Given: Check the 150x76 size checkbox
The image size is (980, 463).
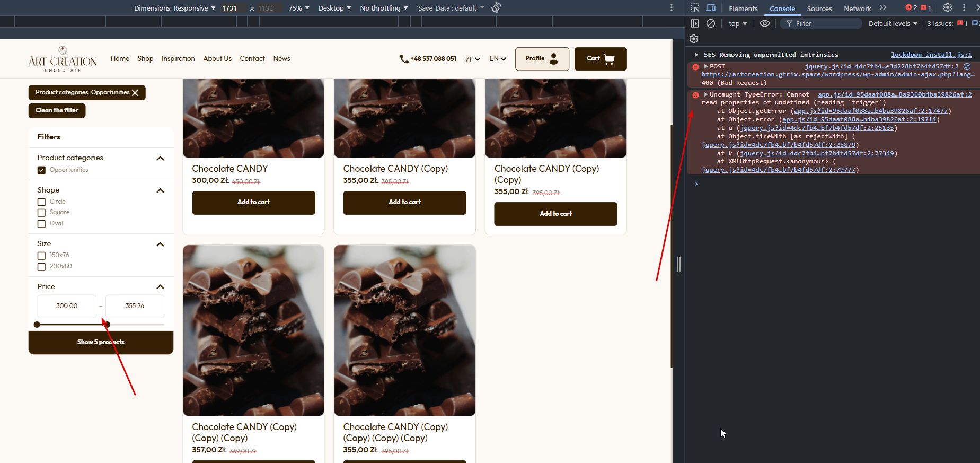Looking at the screenshot, I should tap(41, 256).
